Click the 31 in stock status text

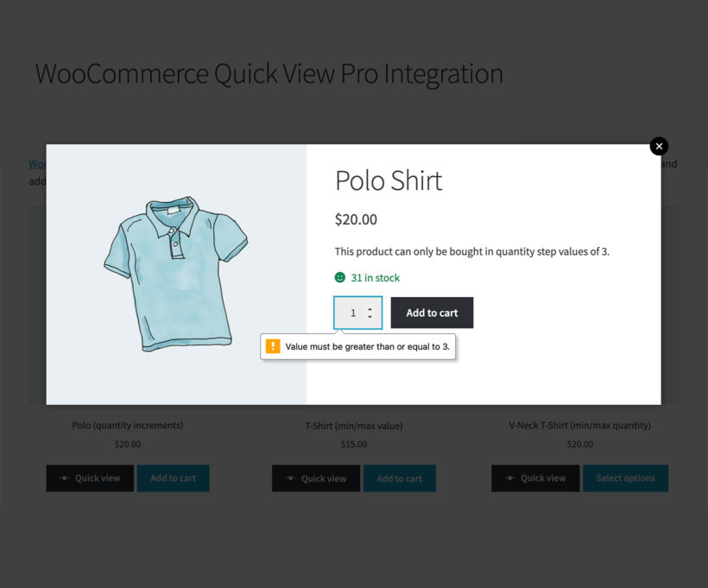(x=376, y=278)
